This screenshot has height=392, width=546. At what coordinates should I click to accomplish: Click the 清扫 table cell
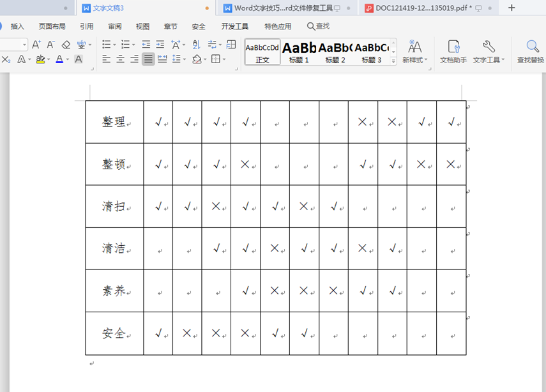point(114,206)
